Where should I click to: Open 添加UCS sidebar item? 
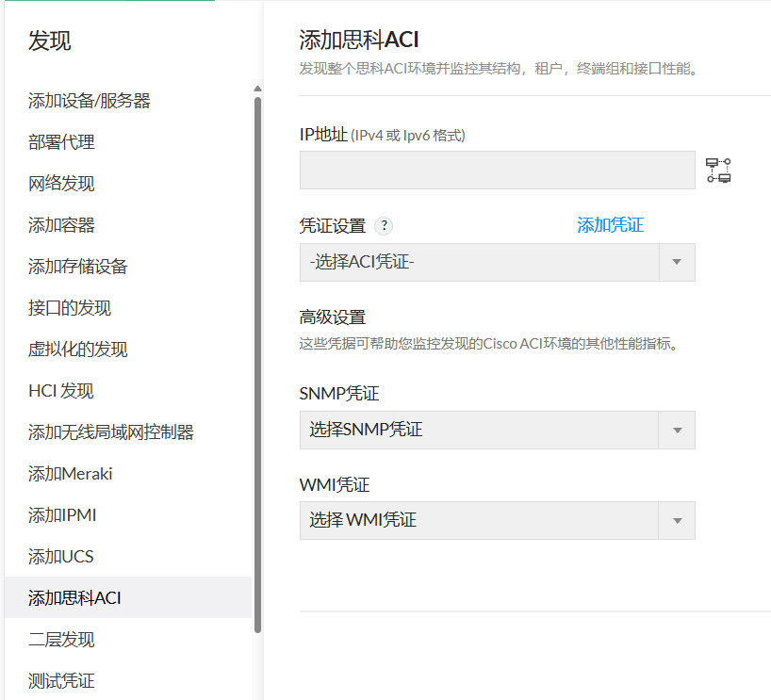click(x=61, y=557)
